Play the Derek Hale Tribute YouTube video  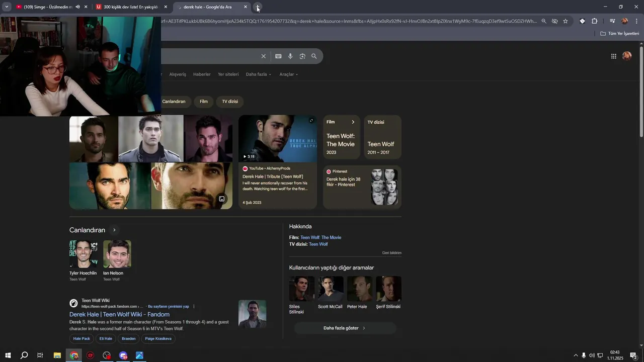[x=278, y=139]
